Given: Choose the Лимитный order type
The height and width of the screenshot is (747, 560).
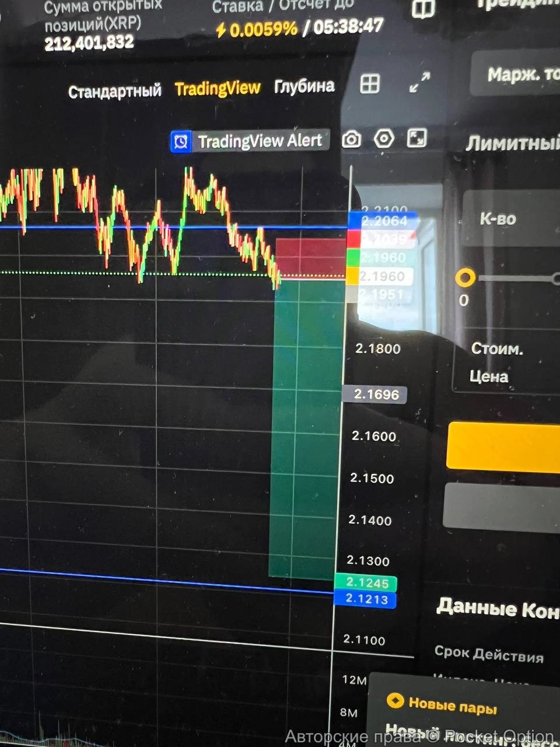Looking at the screenshot, I should pos(512,143).
